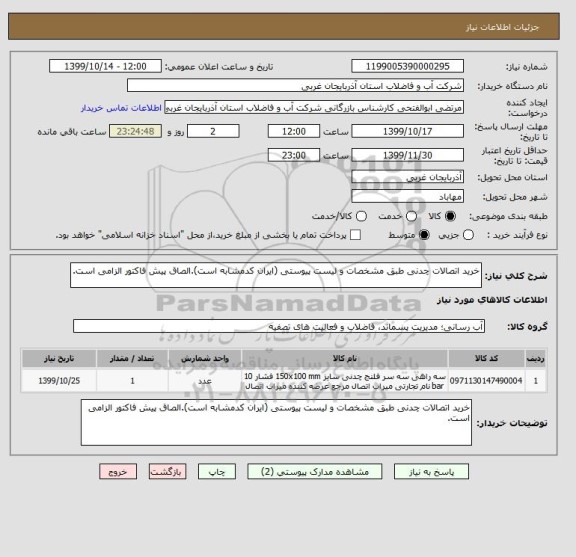Click the goods group field

tap(279, 327)
